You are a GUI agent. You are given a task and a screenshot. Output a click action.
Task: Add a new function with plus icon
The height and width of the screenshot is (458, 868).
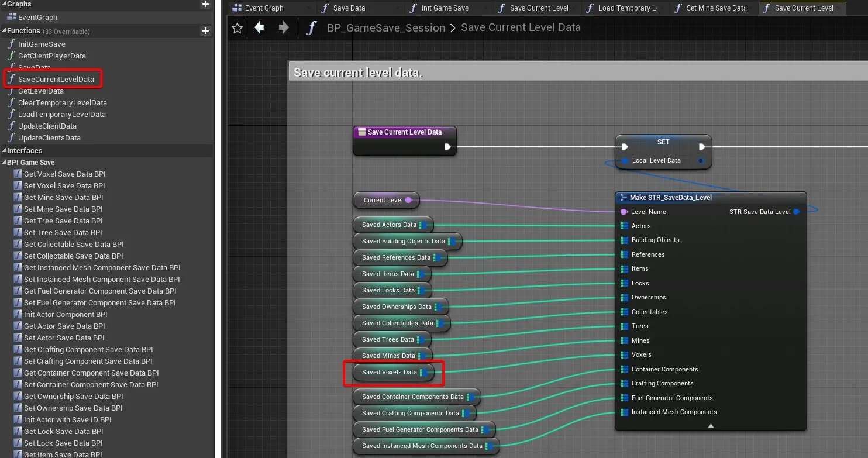click(x=205, y=31)
